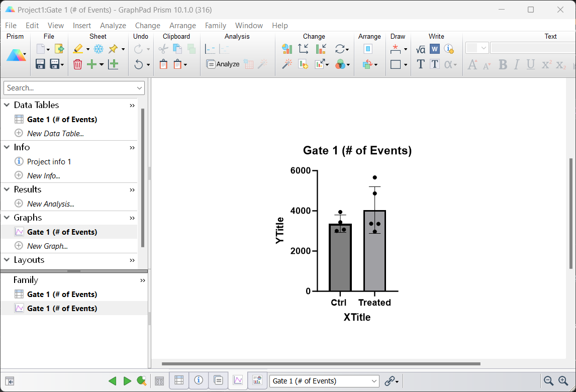Click the Freeze sheet snowflake icon
The image size is (576, 392).
click(x=99, y=49)
